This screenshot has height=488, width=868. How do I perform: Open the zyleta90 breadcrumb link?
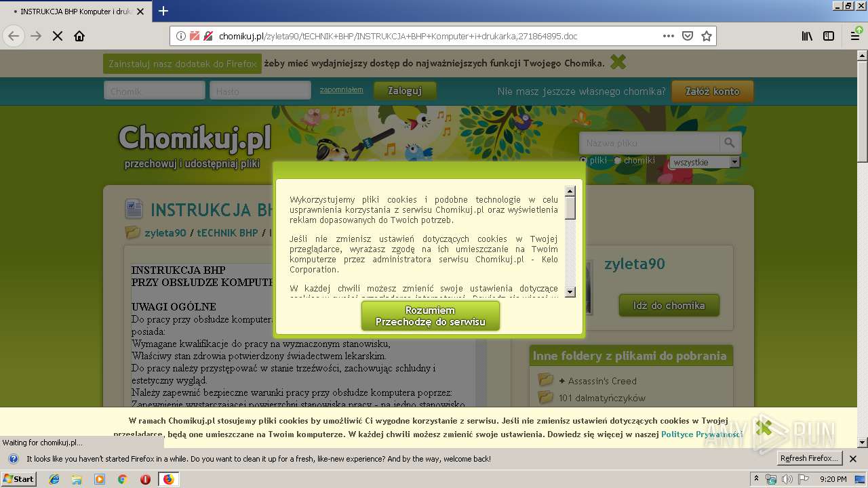(165, 232)
